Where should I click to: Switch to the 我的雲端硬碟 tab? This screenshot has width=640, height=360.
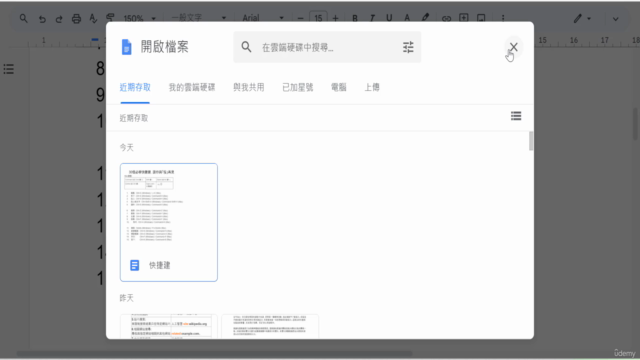(192, 87)
